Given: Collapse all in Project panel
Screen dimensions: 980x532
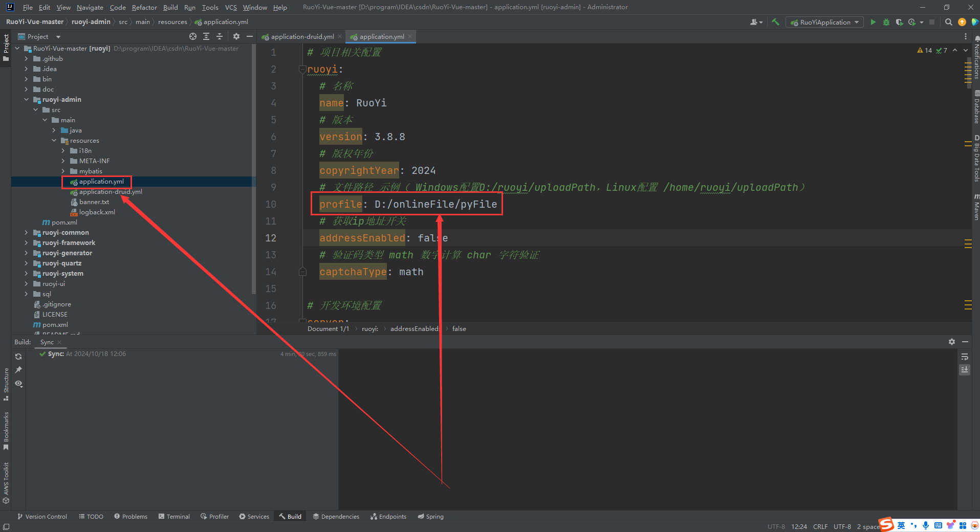Looking at the screenshot, I should (x=220, y=36).
